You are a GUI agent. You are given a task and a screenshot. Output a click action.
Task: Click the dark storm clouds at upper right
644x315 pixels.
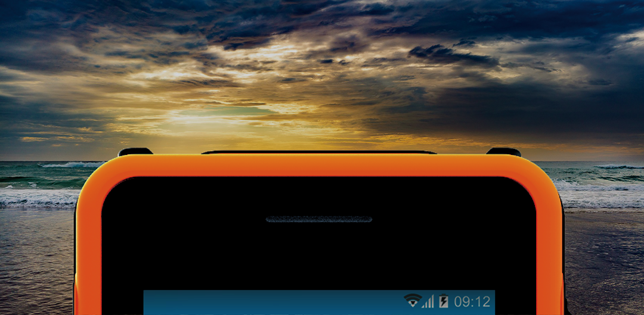coord(537,36)
